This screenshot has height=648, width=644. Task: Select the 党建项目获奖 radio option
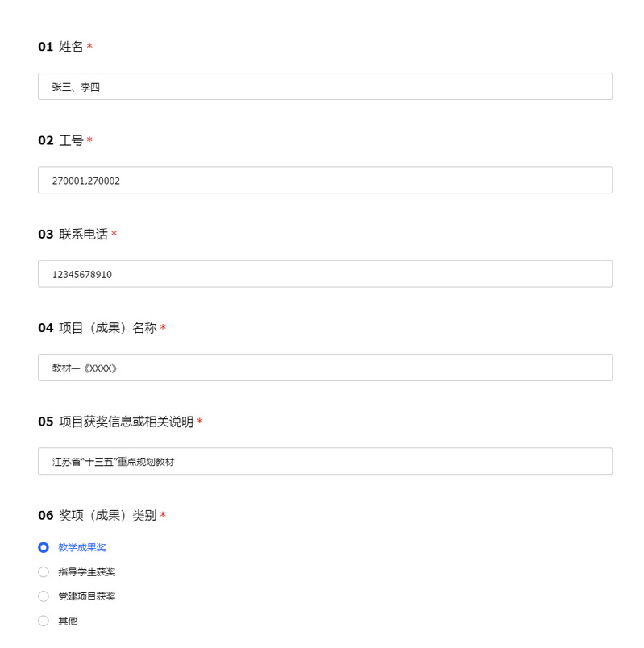pos(44,596)
